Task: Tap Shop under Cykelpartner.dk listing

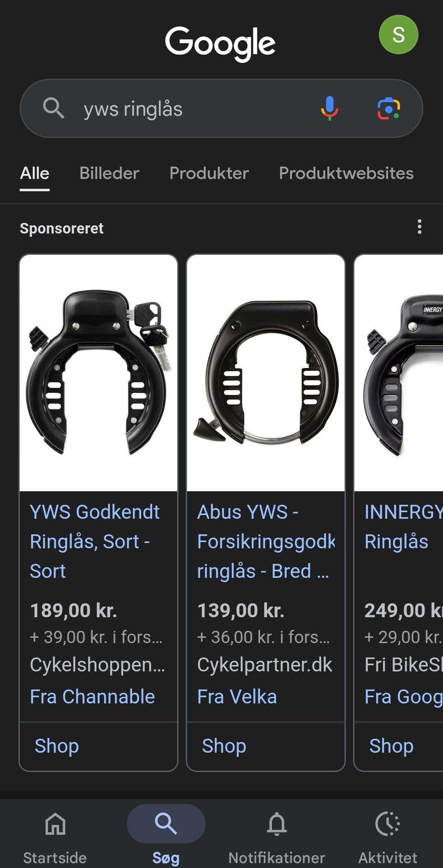Action: 224,746
